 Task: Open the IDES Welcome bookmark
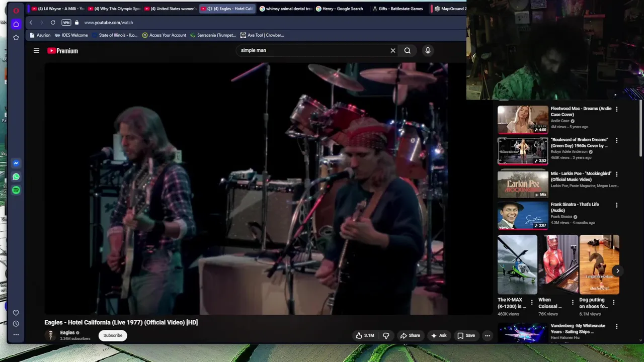click(71, 35)
